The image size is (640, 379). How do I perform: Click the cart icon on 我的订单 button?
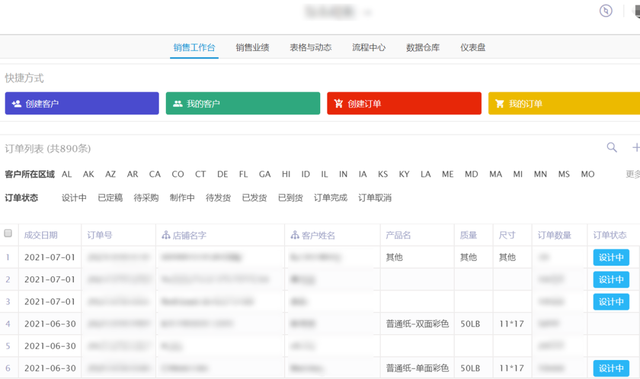500,104
